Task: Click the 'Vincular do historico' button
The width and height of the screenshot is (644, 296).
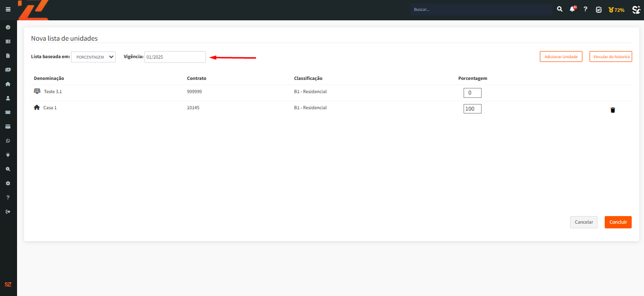Action: [611, 57]
